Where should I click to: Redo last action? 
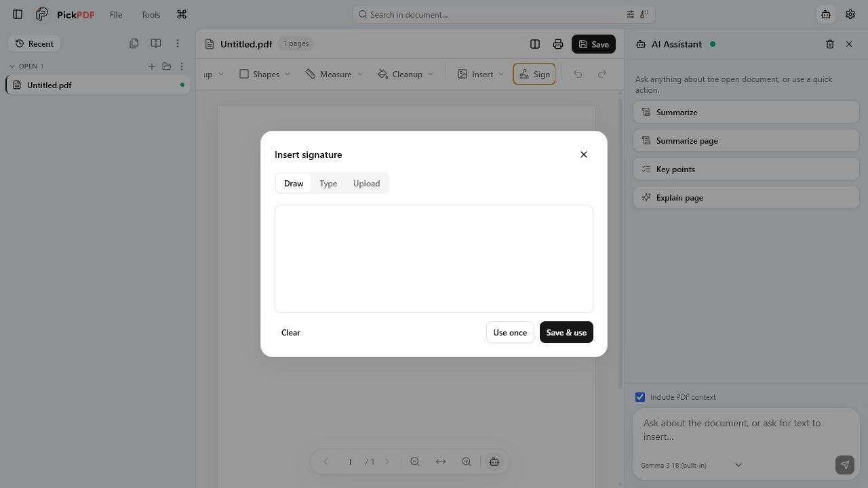tap(602, 74)
